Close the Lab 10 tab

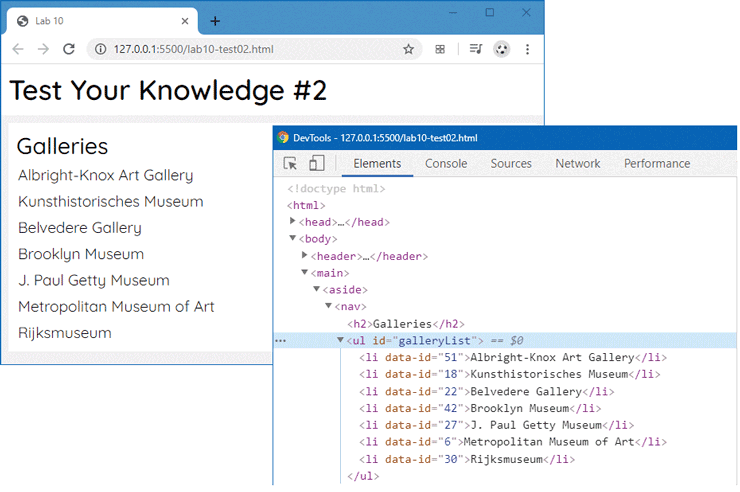pyautogui.click(x=184, y=20)
